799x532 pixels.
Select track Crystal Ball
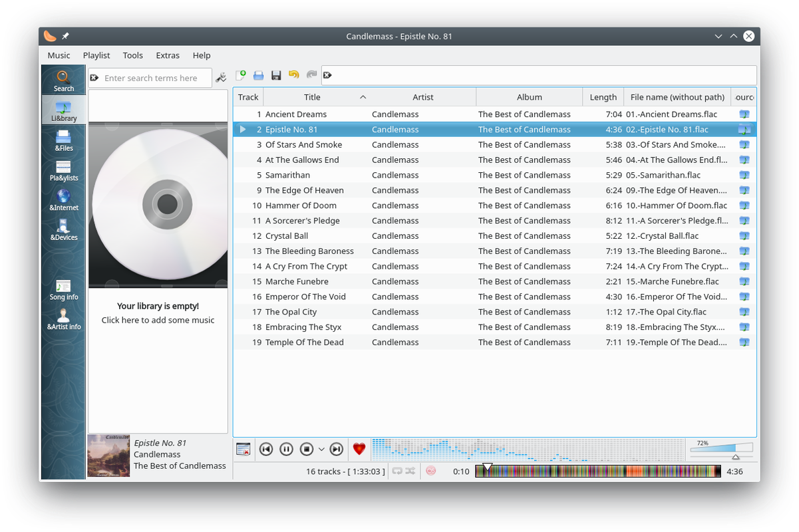(495, 236)
